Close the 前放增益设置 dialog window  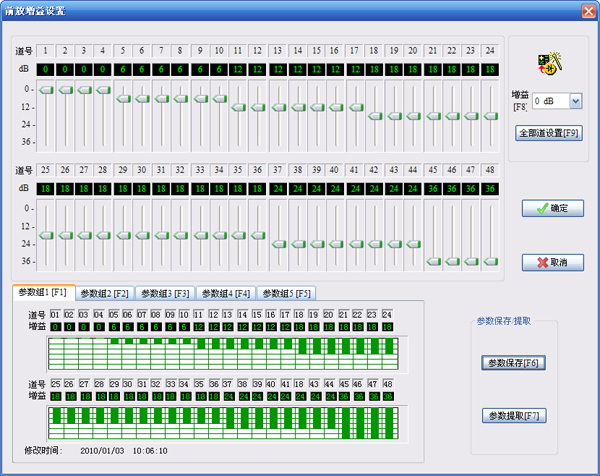[x=587, y=10]
